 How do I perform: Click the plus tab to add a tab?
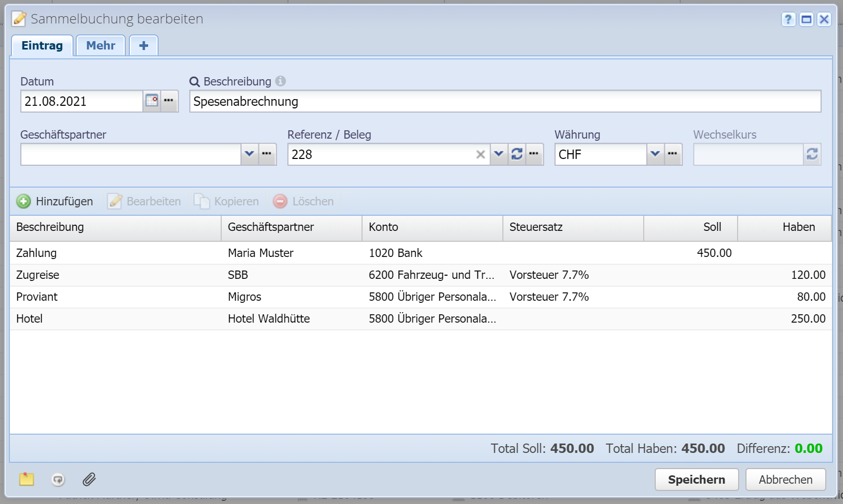point(143,45)
